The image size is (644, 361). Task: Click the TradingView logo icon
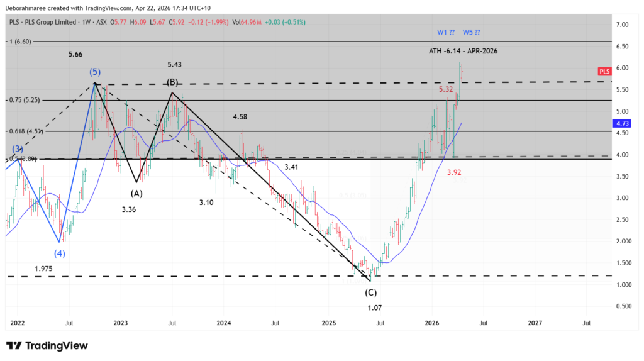coord(15,345)
